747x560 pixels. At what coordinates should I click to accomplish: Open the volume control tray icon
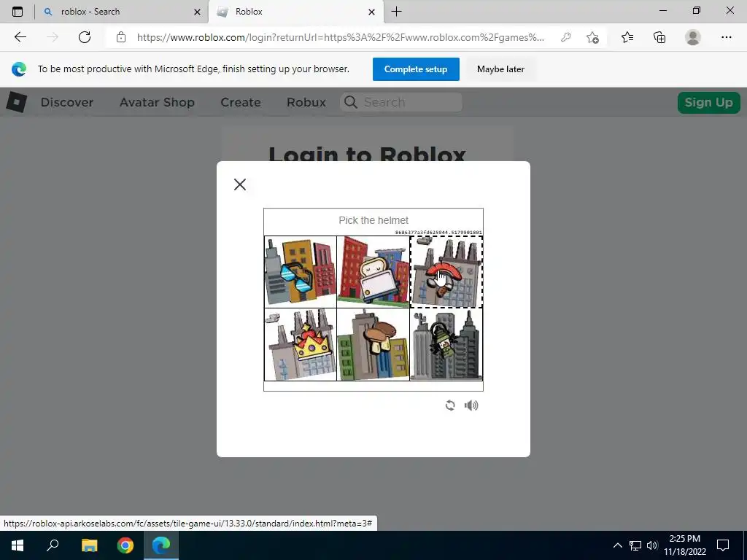point(652,545)
